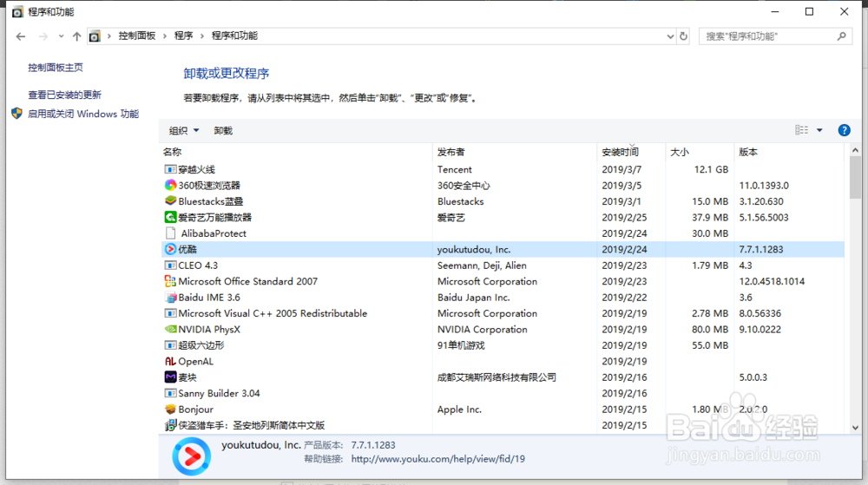Open 控制面板主页 link
This screenshot has width=868, height=485.
coord(56,68)
